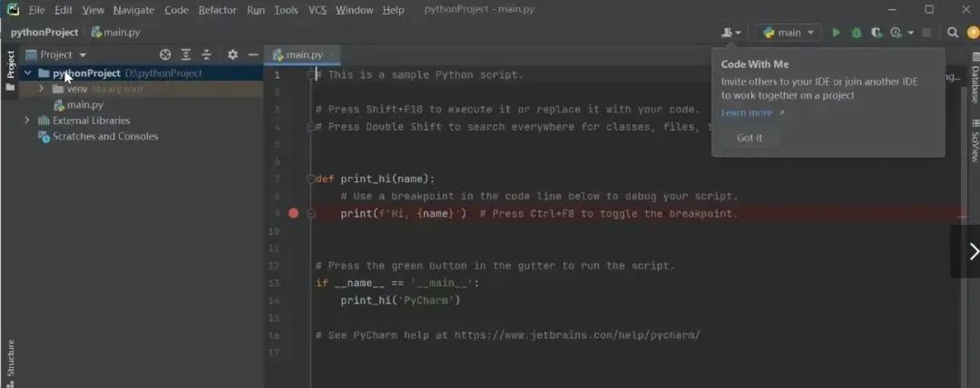Open the Tools menu
Image resolution: width=980 pixels, height=388 pixels.
pos(286,10)
